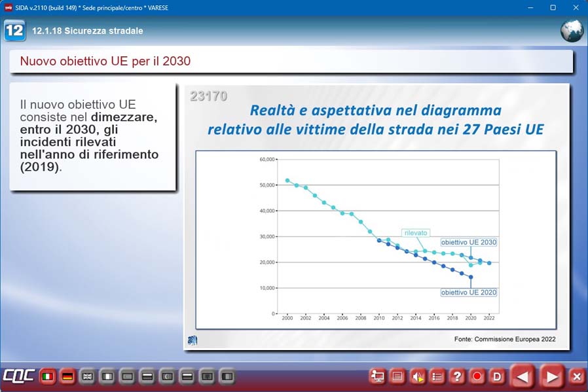
Task: Select the Italian flag language button
Action: pyautogui.click(x=47, y=377)
